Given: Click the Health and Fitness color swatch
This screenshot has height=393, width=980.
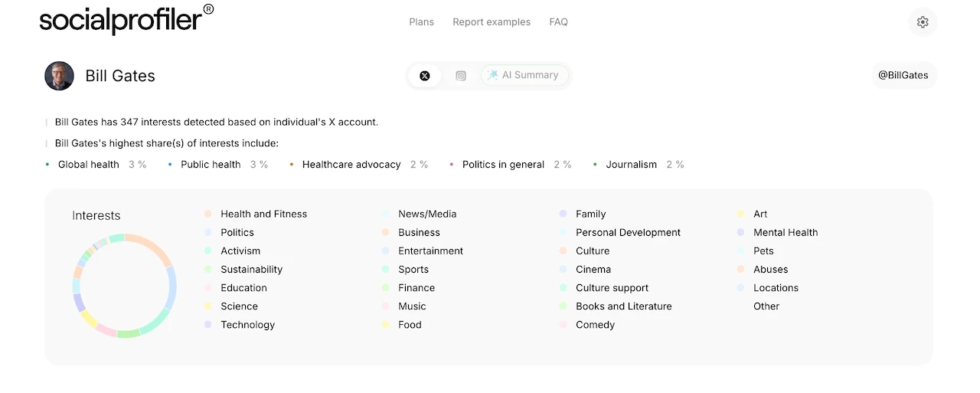Looking at the screenshot, I should pyautogui.click(x=207, y=215).
